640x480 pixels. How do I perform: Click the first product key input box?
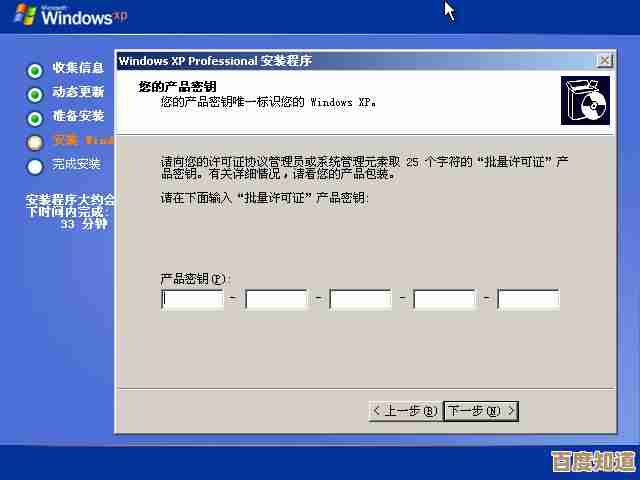click(192, 300)
